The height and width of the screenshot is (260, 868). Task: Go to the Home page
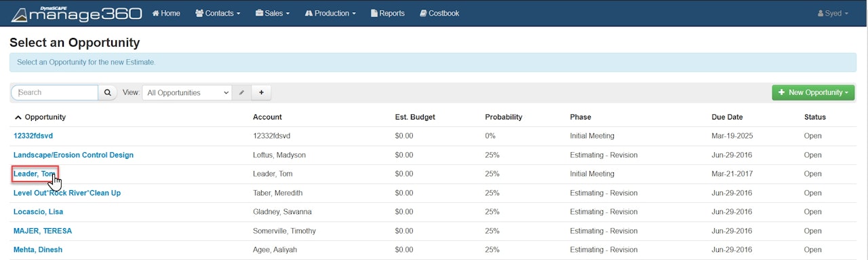point(166,13)
